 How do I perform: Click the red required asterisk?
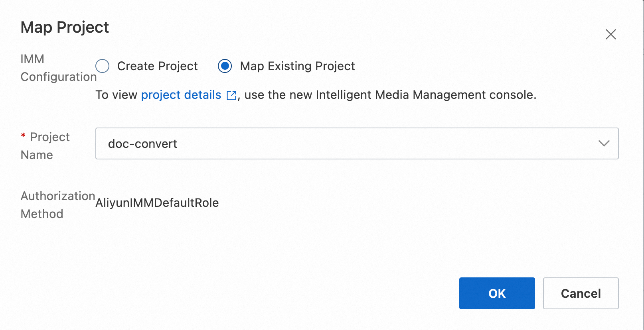click(x=23, y=136)
